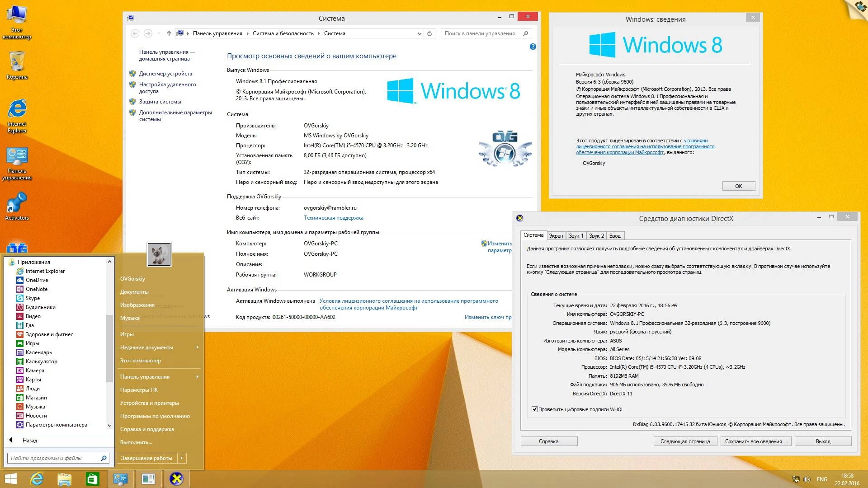
Task: Open File Explorer from the taskbar
Action: (64, 479)
